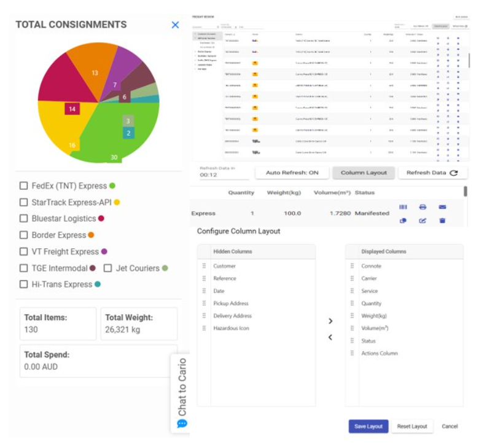Enable the Bluestar Logistics checkbox
The image size is (490, 448).
tap(24, 219)
